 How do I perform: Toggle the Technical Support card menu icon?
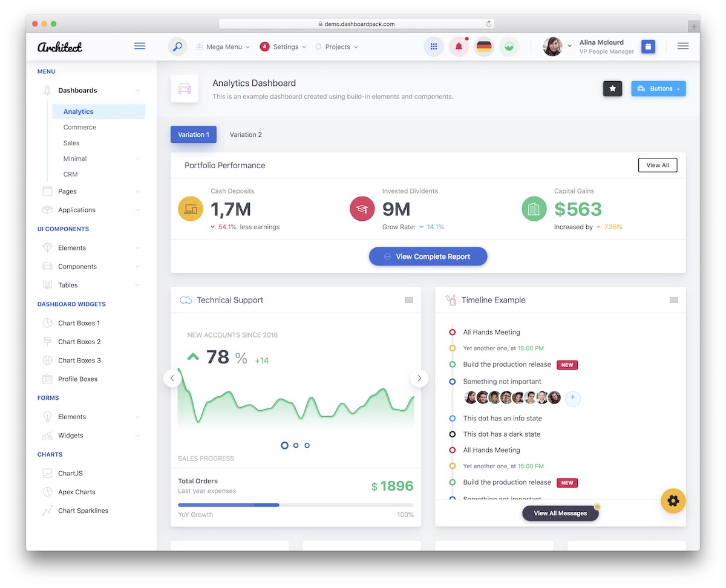[x=409, y=299]
